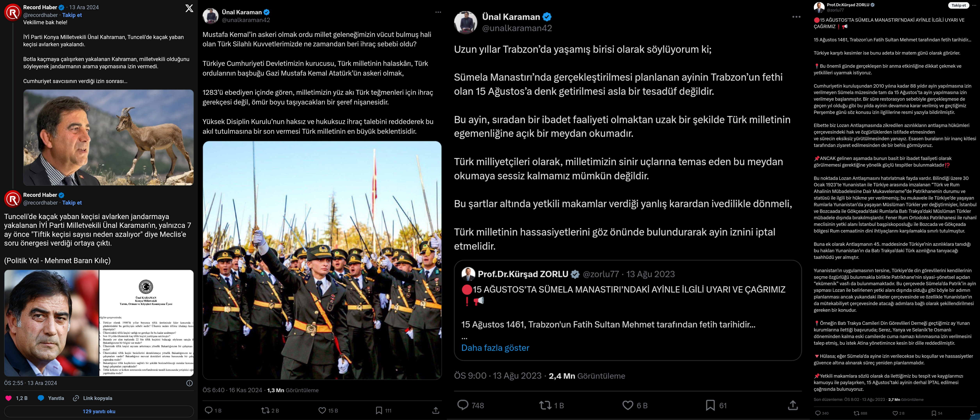This screenshot has width=980, height=420.
Task: Open the mountain goat image in first tweet
Action: [108, 138]
